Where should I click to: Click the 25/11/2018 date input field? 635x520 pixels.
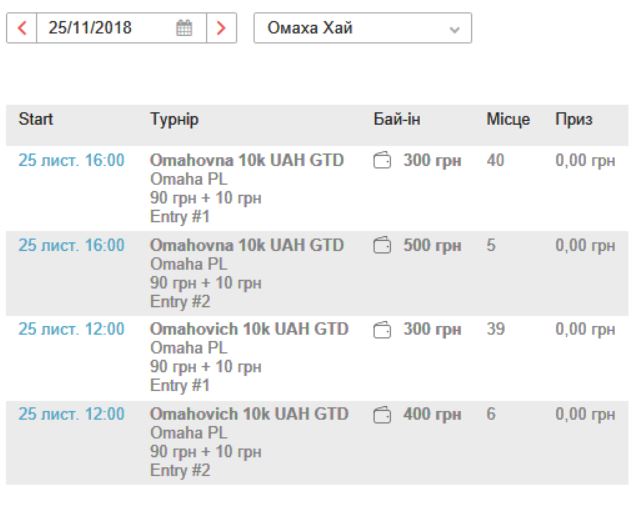point(105,28)
